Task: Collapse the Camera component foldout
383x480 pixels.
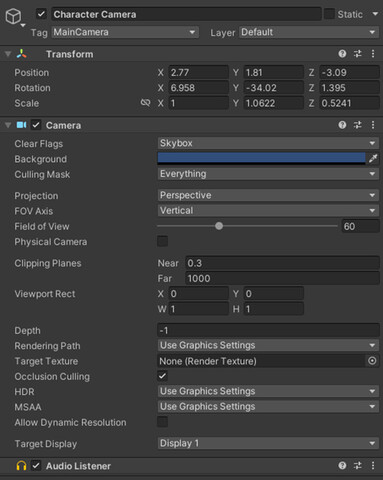Action: pyautogui.click(x=8, y=125)
